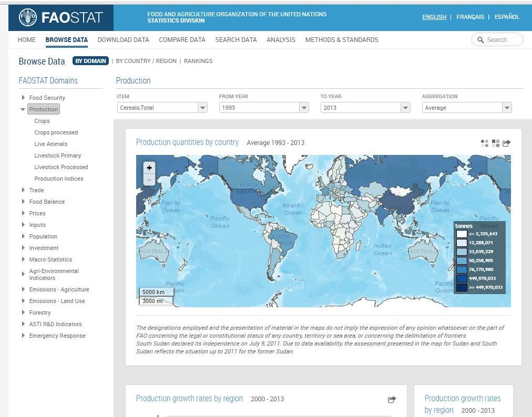Select the Food Security domain label
Image resolution: width=532 pixels, height=417 pixels.
(47, 98)
